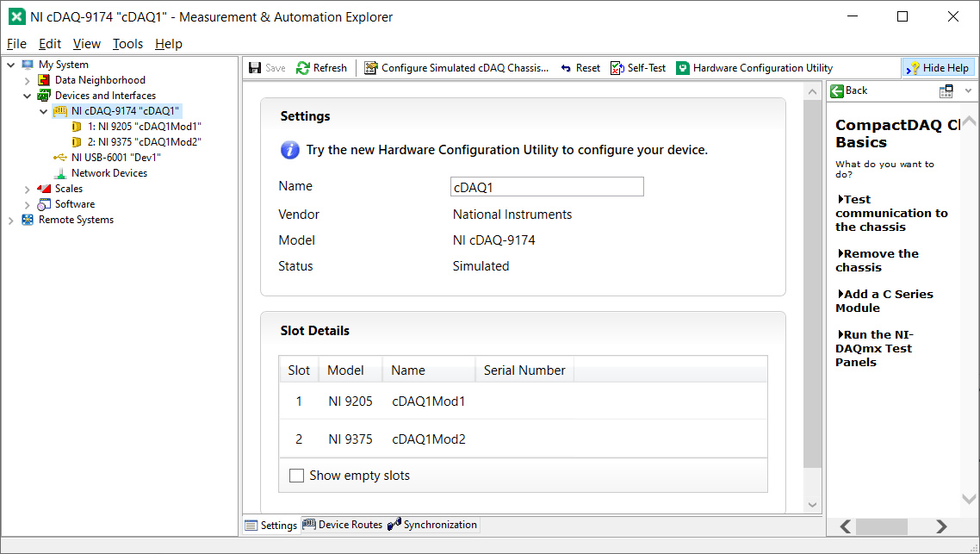The height and width of the screenshot is (554, 980).
Task: Enable Show empty slots
Action: (296, 475)
